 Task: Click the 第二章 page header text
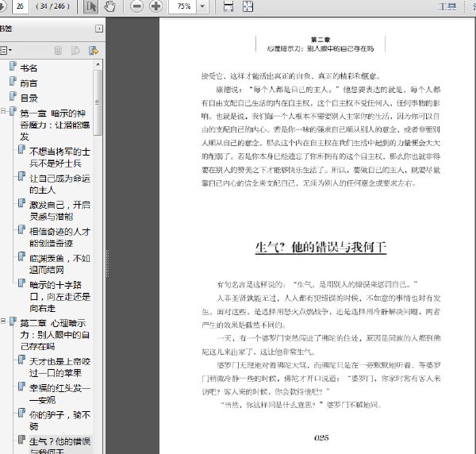pos(321,40)
